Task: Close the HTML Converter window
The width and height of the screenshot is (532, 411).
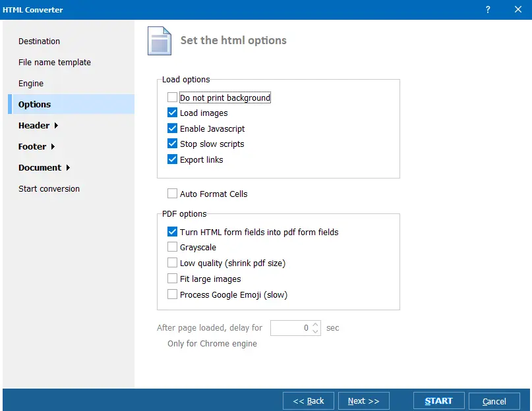Action: pyautogui.click(x=517, y=9)
